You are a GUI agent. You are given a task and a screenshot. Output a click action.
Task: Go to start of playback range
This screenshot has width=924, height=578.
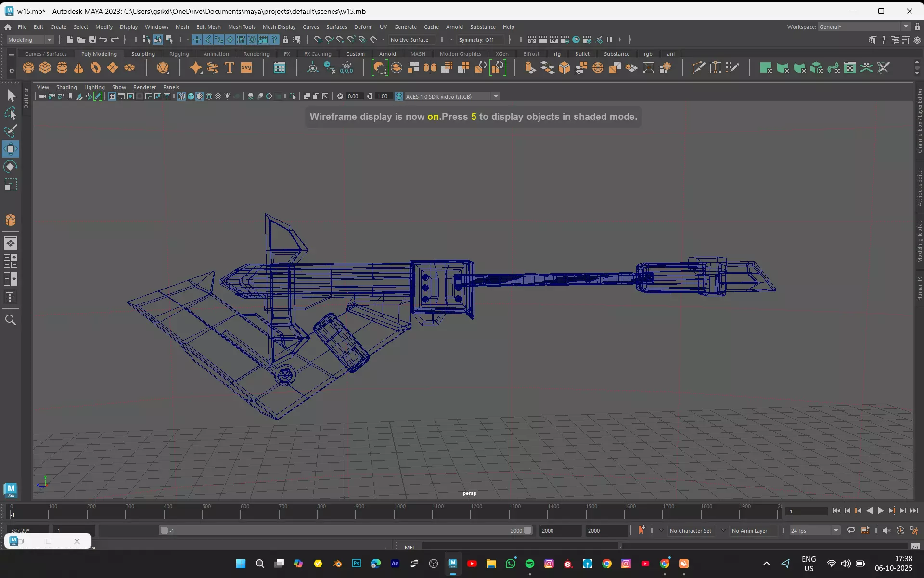tap(836, 511)
